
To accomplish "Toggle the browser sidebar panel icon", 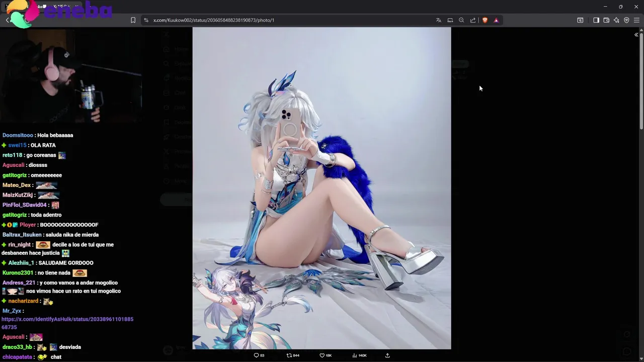I will [x=596, y=20].
